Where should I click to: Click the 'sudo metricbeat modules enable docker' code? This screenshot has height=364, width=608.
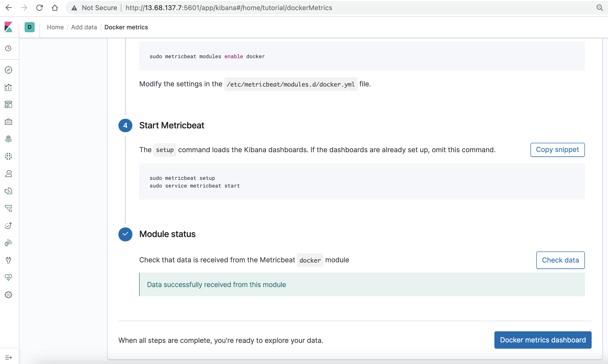(207, 56)
